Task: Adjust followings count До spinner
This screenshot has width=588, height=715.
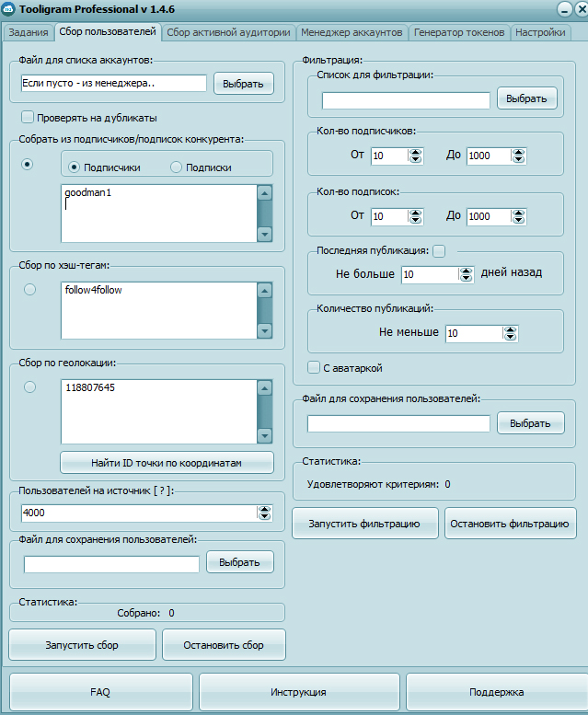Action: tap(518, 216)
